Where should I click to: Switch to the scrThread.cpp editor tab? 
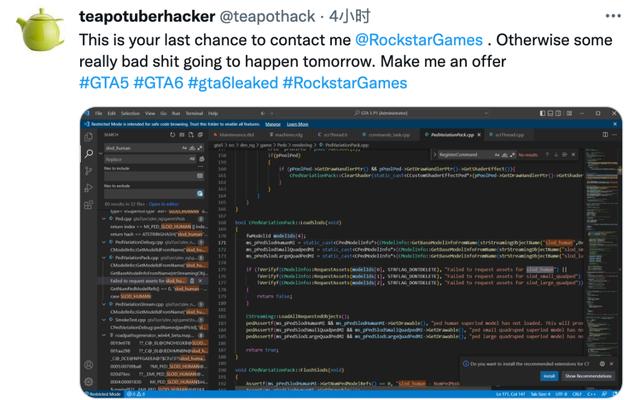(x=507, y=134)
